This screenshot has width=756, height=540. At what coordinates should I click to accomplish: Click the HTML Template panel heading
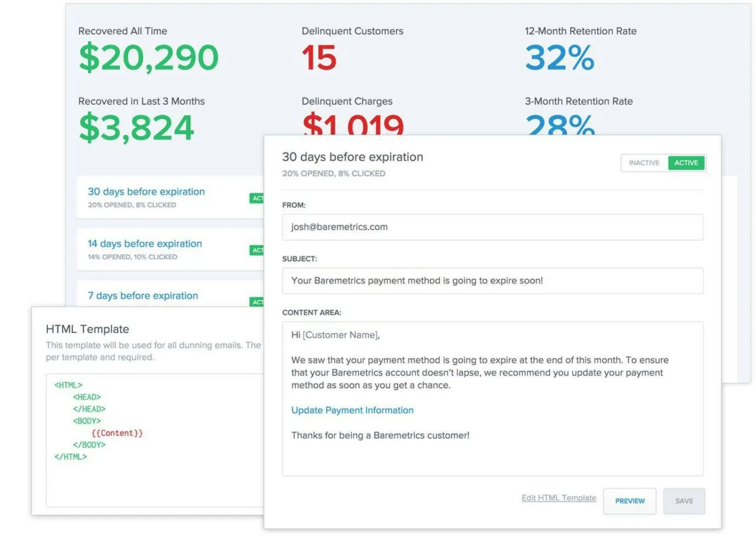pos(87,329)
